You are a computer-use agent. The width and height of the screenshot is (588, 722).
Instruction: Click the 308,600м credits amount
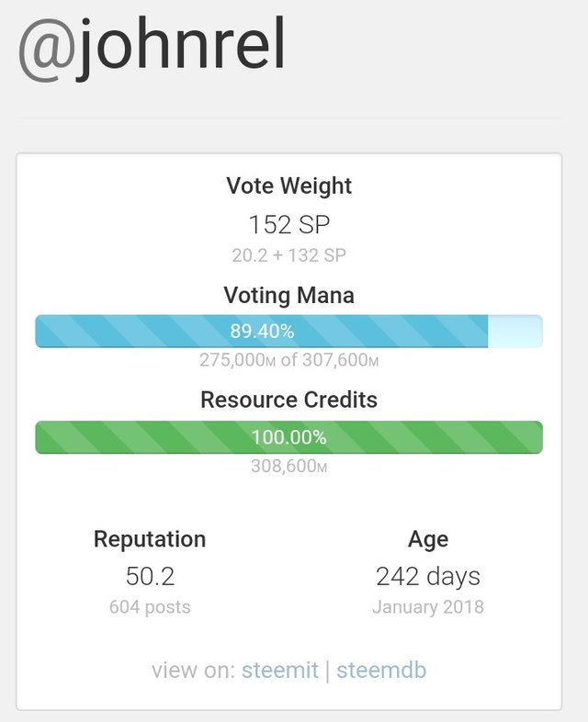click(288, 466)
